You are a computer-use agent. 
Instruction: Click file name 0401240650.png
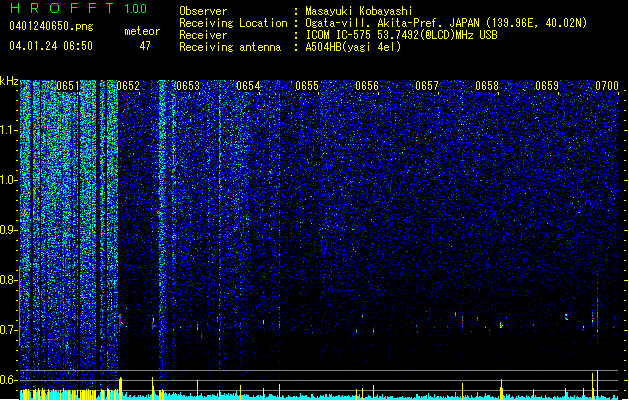pos(51,26)
